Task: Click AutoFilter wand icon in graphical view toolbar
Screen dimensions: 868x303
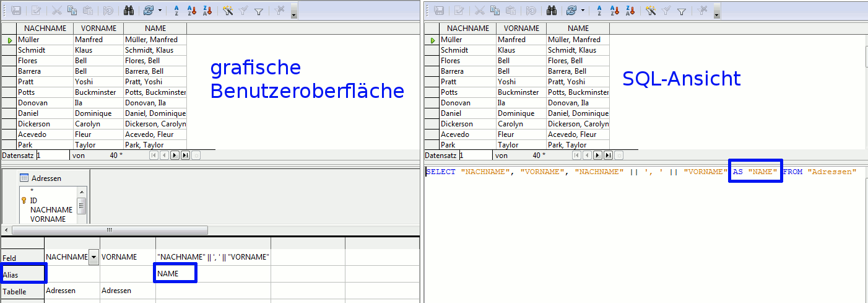Action: pos(227,11)
